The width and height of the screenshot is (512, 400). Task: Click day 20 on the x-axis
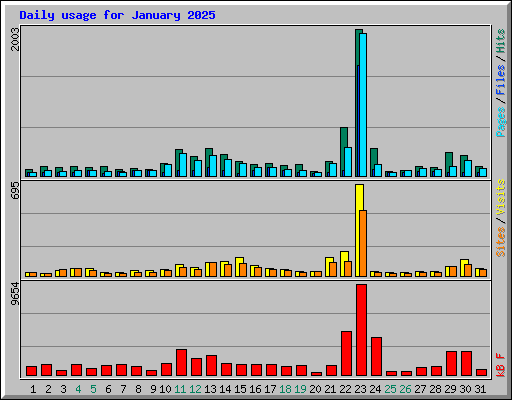point(315,389)
